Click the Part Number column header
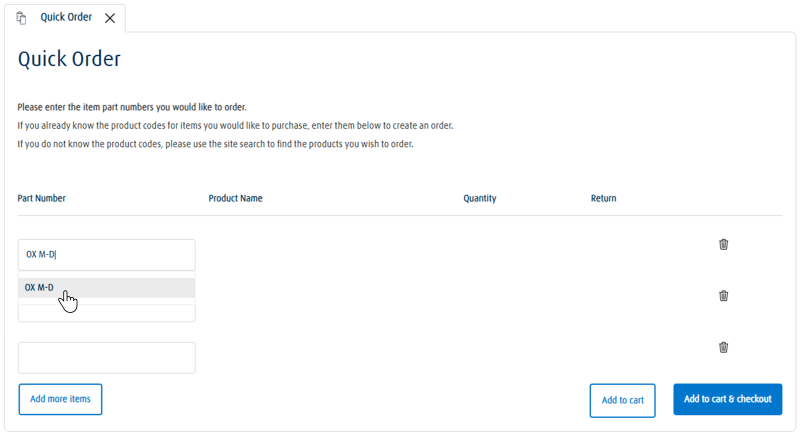Image resolution: width=800 pixels, height=438 pixels. [42, 198]
